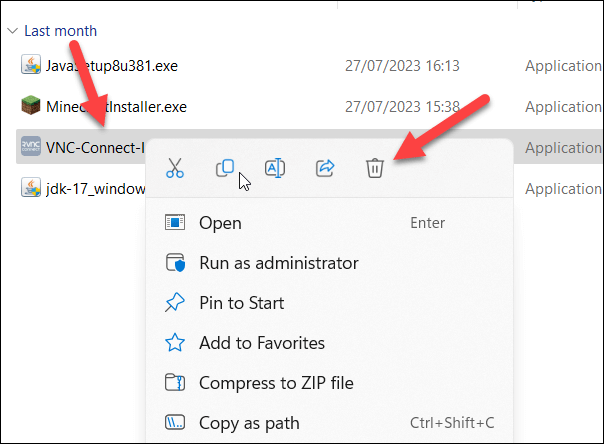Click the Cut scissors icon
The width and height of the screenshot is (604, 444).
[x=175, y=168]
